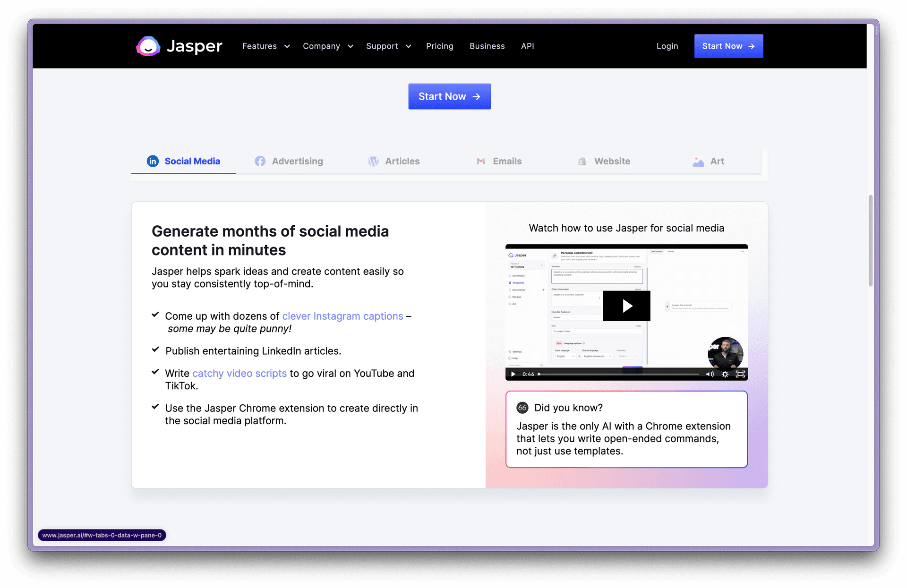The height and width of the screenshot is (588, 907).
Task: Switch to the Emails tab
Action: click(499, 162)
